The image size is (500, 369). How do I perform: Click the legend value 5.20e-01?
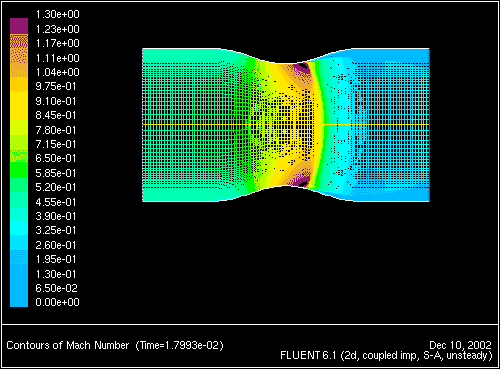[x=56, y=187]
